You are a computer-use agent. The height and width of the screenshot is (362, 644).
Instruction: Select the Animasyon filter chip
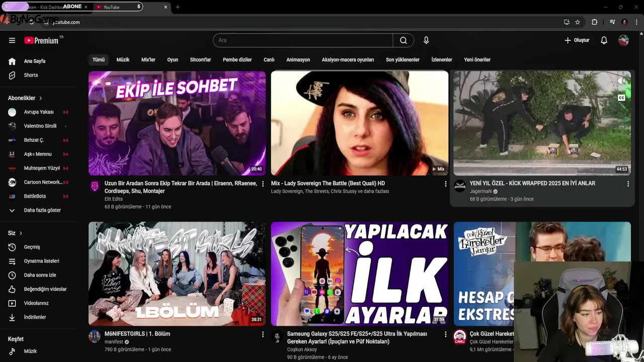[x=298, y=59]
